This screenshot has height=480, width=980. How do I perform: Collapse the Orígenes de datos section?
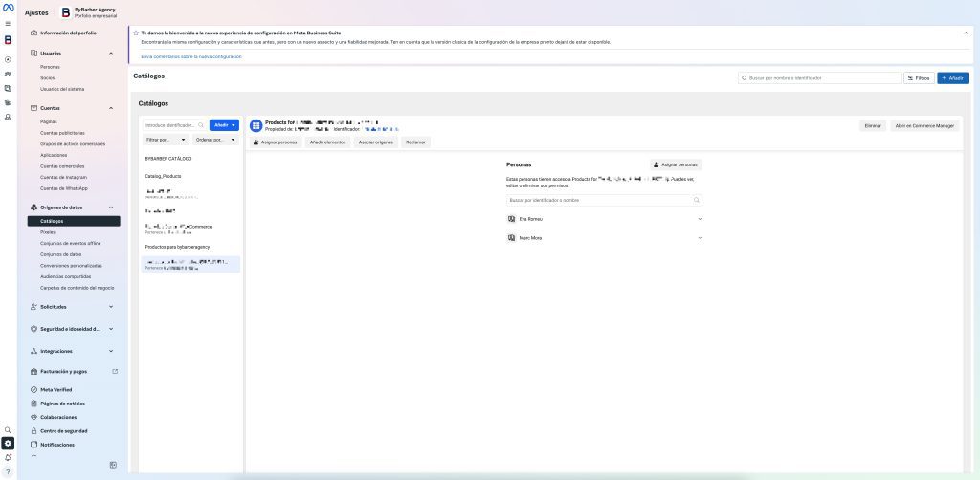[x=111, y=207]
